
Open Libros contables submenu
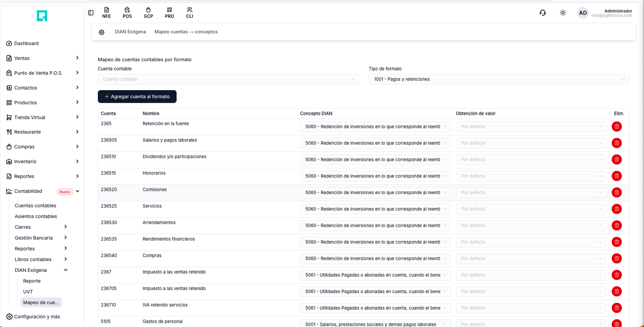tap(41, 259)
